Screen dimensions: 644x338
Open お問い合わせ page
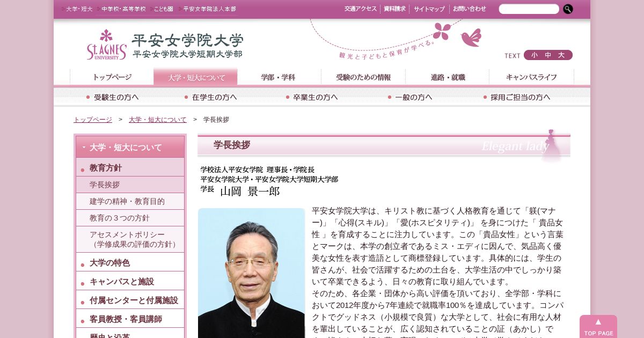(470, 9)
